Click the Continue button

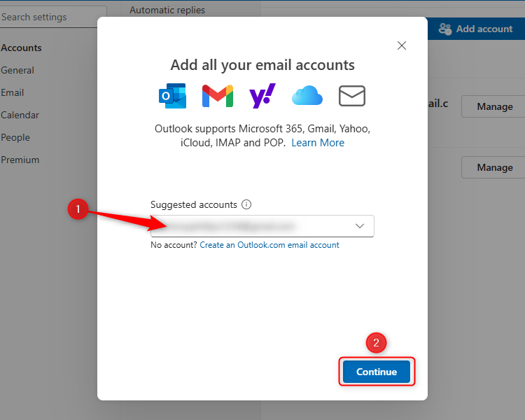(x=377, y=372)
